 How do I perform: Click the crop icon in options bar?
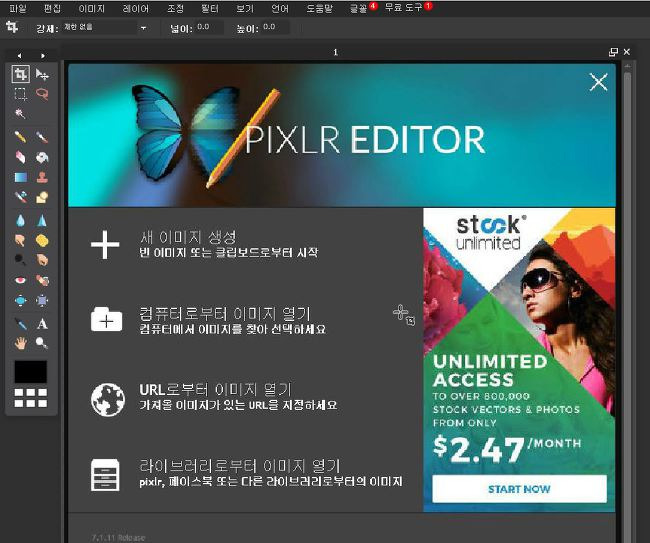(12, 28)
